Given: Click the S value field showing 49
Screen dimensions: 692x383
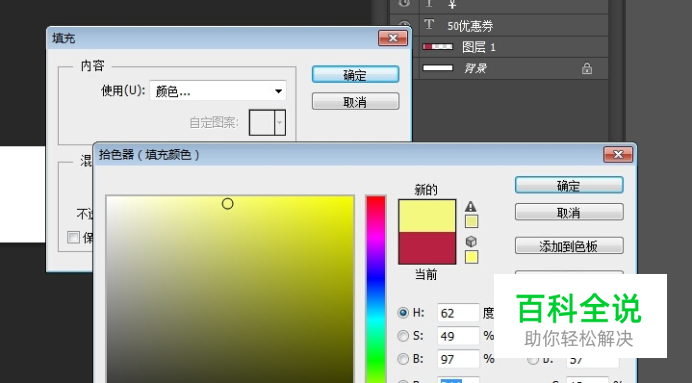Looking at the screenshot, I should click(458, 336).
